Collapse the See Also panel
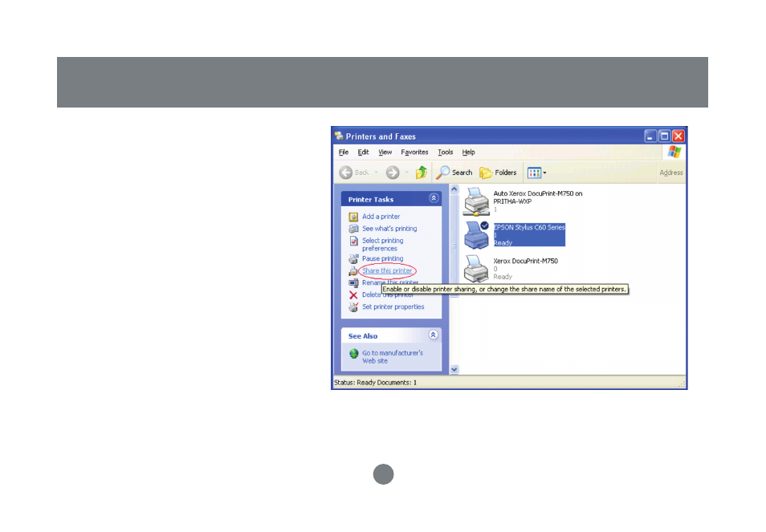Viewport: 766px width, 532px height. click(434, 335)
